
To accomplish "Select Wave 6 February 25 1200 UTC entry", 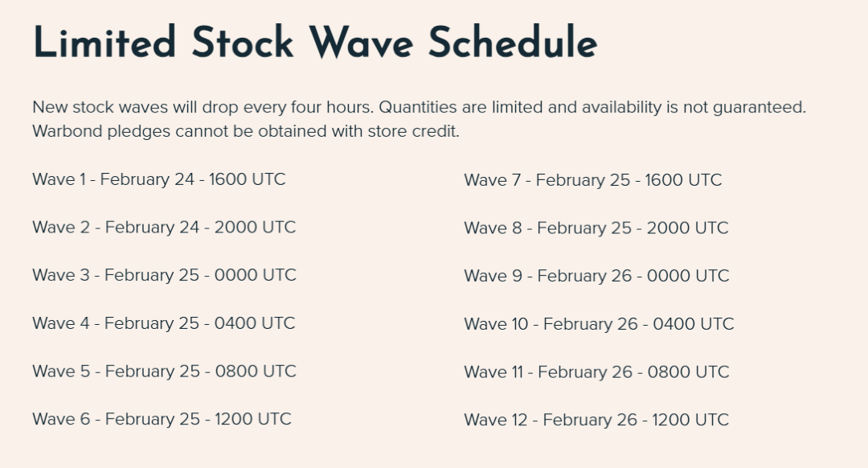I will (x=162, y=419).
